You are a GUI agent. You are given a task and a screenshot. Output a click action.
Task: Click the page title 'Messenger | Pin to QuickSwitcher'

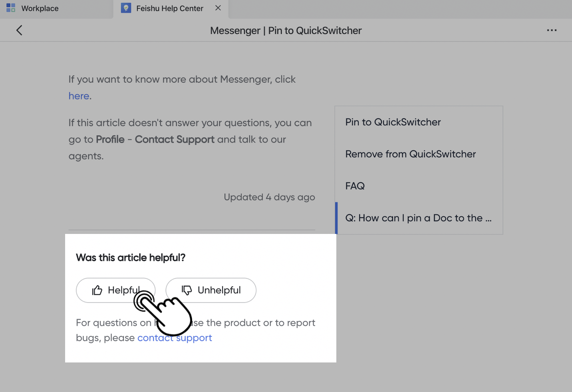tap(286, 31)
